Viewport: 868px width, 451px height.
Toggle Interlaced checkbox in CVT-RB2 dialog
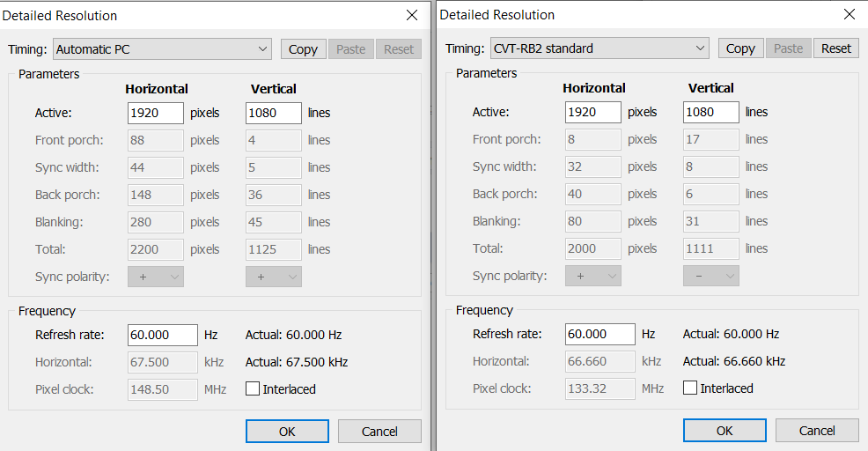tap(690, 388)
